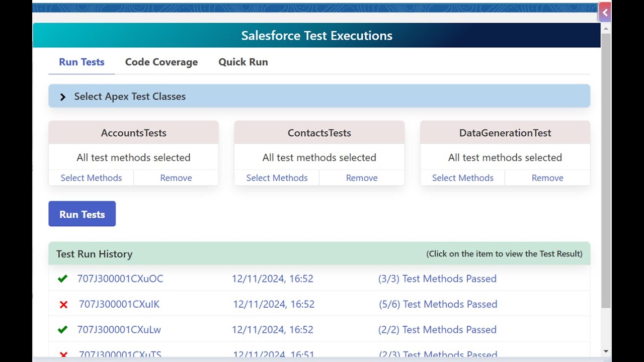644x362 pixels.
Task: Click the (2/2) Test Methods Passed result
Action: click(437, 330)
